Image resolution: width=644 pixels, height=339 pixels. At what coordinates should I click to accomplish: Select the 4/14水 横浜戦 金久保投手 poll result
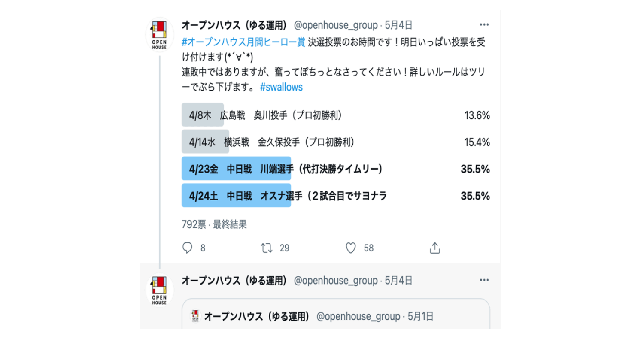336,142
